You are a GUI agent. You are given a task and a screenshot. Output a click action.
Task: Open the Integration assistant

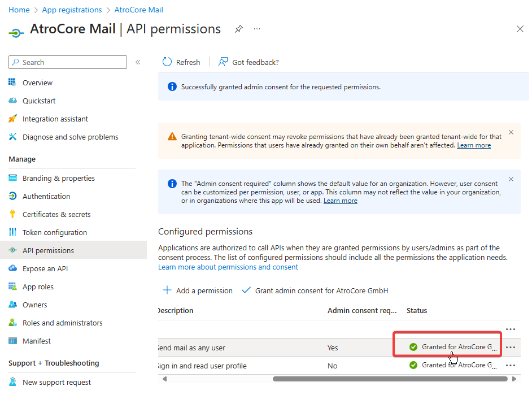pos(56,119)
